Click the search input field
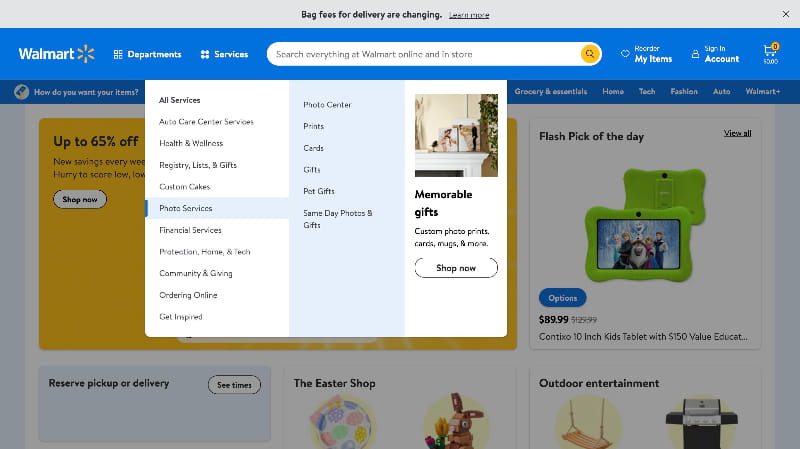Screen dimensions: 800x449 coord(423,54)
